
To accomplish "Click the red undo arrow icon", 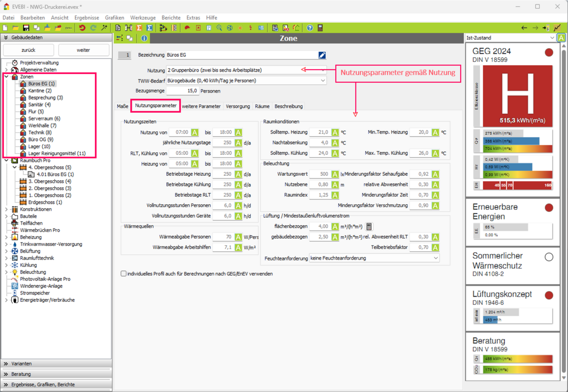I will click(x=82, y=28).
